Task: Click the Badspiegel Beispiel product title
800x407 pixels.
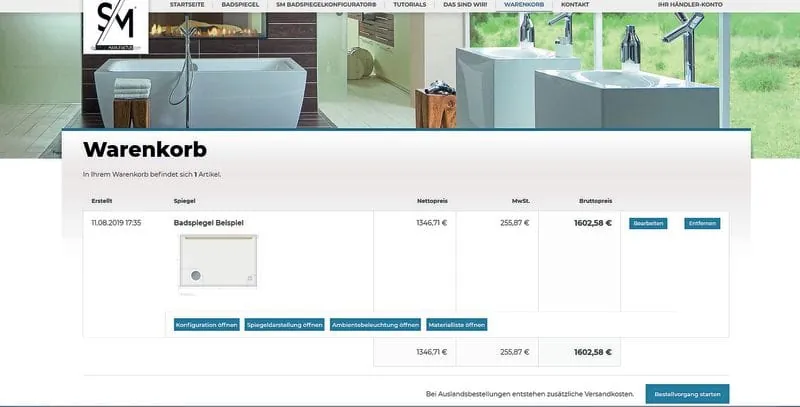Action: coord(209,222)
